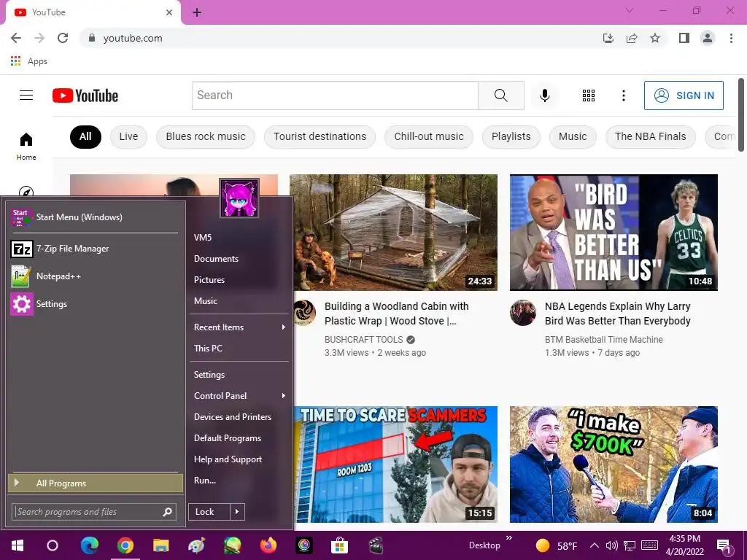Screen dimensions: 747x560
Task: Open Time to Scare Scammers thumbnail
Action: click(395, 464)
